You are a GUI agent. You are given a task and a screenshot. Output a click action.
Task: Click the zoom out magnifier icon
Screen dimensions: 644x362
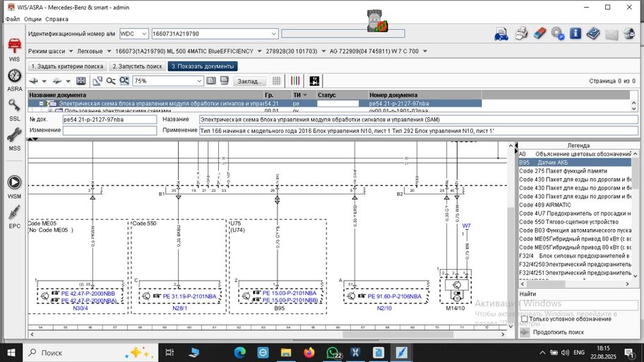pos(110,81)
